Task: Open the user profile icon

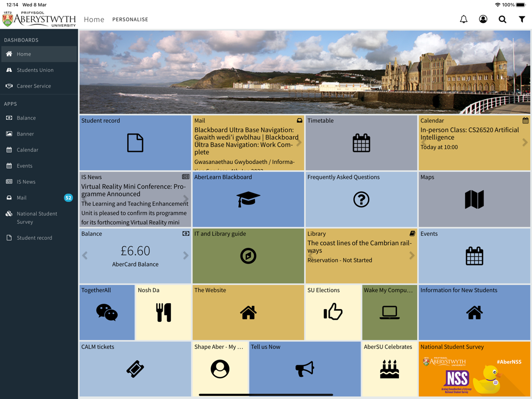Action: tap(483, 19)
